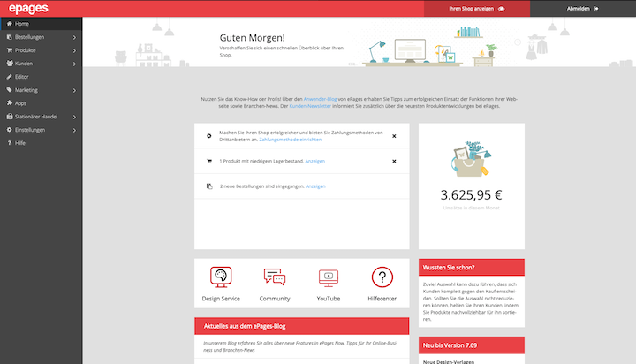The image size is (636, 364).
Task: Open the Design Service icon
Action: (221, 277)
